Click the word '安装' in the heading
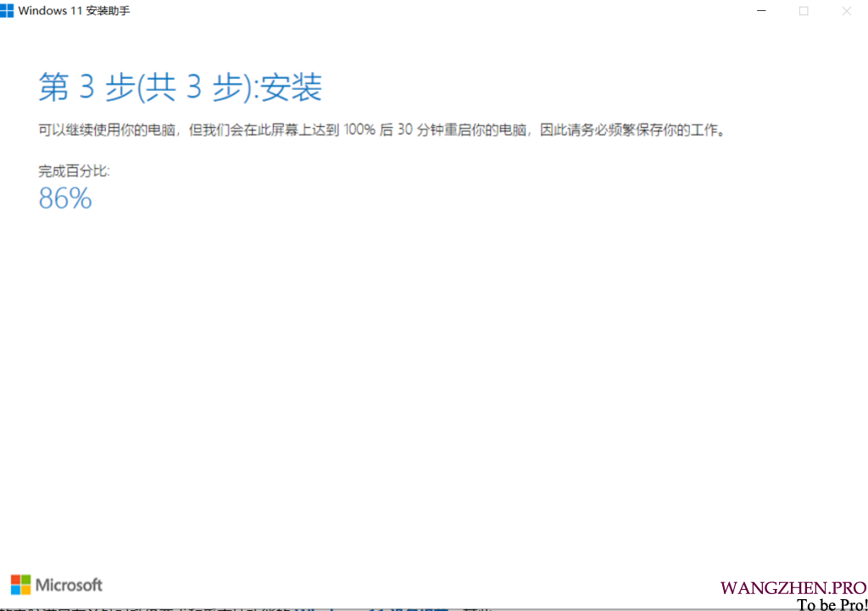868x611 pixels. tap(292, 87)
